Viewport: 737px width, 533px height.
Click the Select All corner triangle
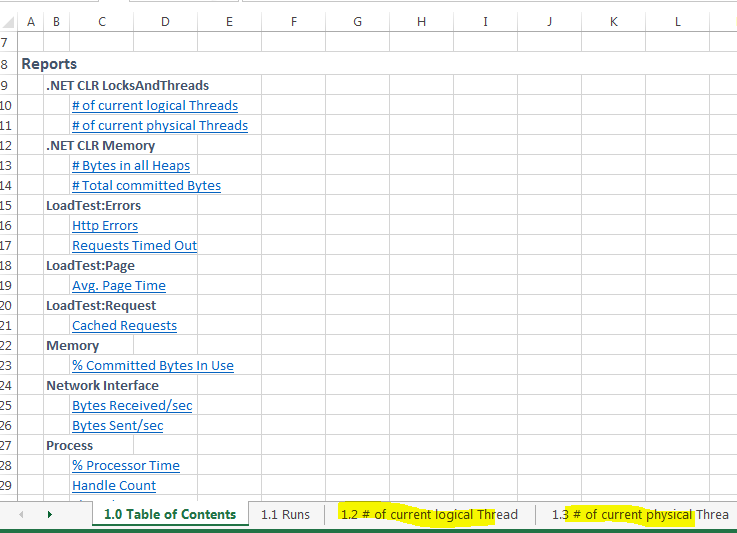[8, 22]
